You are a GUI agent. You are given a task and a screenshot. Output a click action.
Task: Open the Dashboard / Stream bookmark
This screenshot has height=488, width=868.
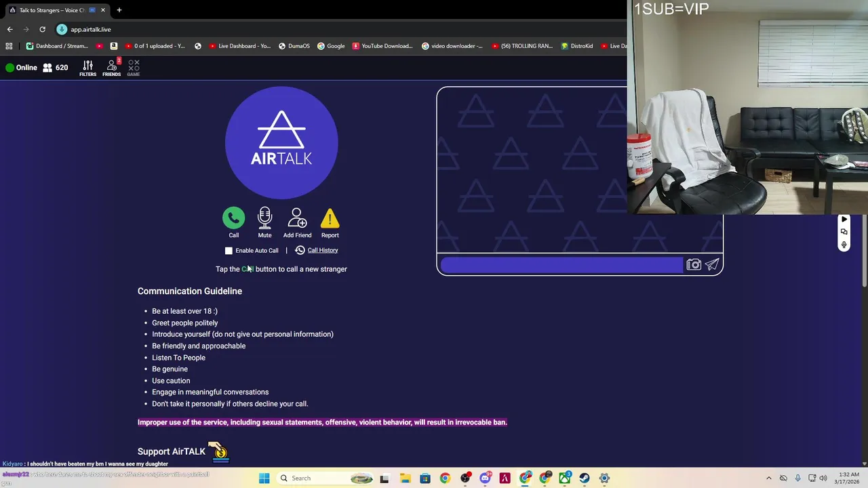click(x=57, y=46)
